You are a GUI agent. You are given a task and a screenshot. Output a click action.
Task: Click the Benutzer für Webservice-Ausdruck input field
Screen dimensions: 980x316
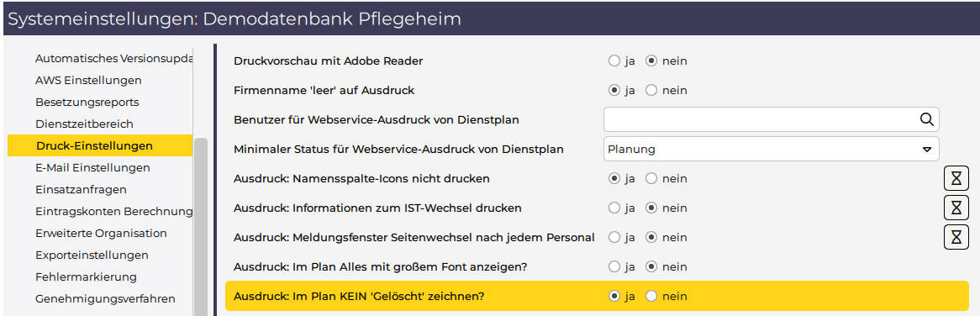pyautogui.click(x=760, y=119)
